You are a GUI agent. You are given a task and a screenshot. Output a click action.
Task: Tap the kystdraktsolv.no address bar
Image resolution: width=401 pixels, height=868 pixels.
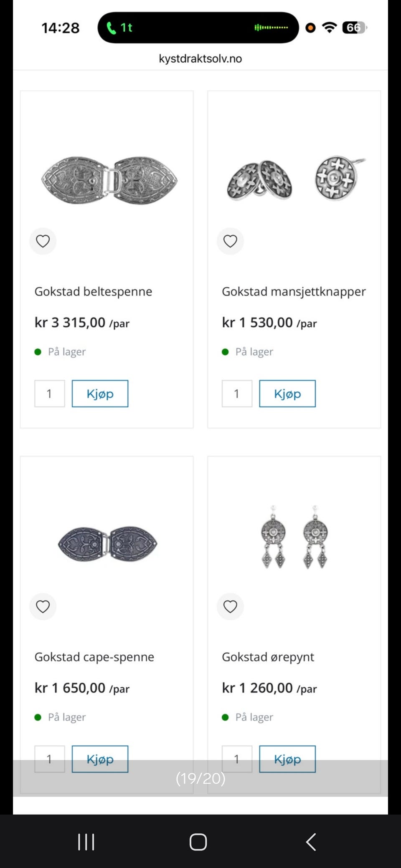[x=200, y=58]
